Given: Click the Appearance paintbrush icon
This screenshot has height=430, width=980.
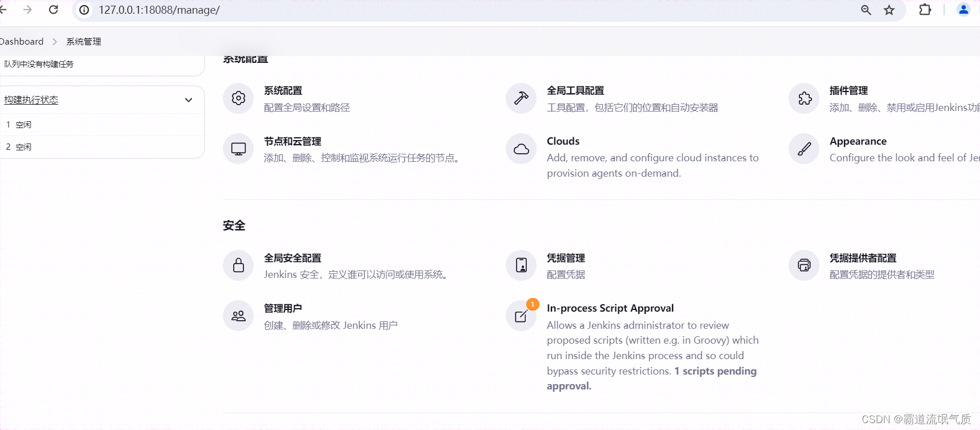Looking at the screenshot, I should [804, 149].
